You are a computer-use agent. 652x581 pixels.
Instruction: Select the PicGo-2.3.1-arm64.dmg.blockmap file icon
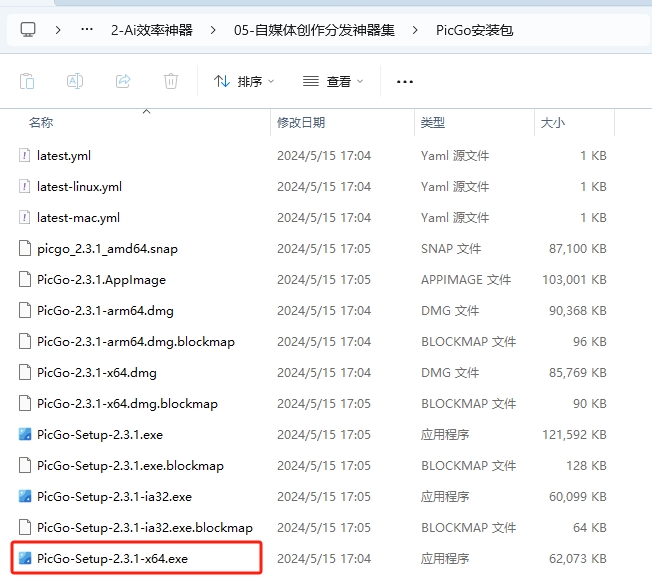[x=25, y=341]
